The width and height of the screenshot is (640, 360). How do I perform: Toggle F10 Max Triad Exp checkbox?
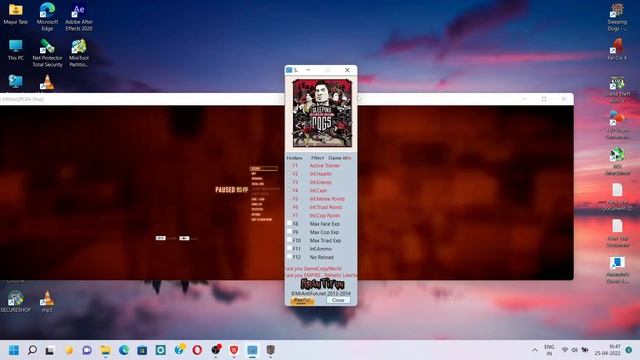tap(289, 240)
